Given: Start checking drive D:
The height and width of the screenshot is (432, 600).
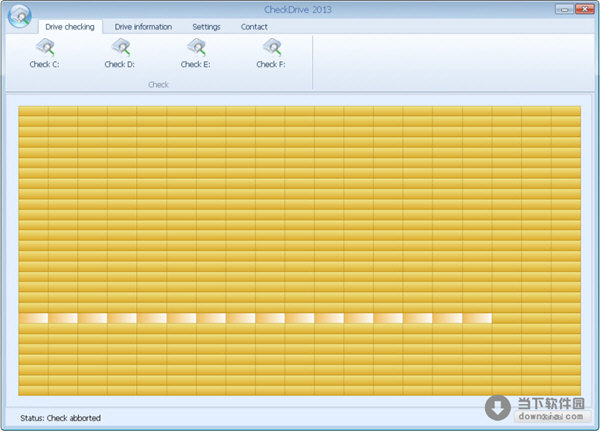Looking at the screenshot, I should (120, 53).
